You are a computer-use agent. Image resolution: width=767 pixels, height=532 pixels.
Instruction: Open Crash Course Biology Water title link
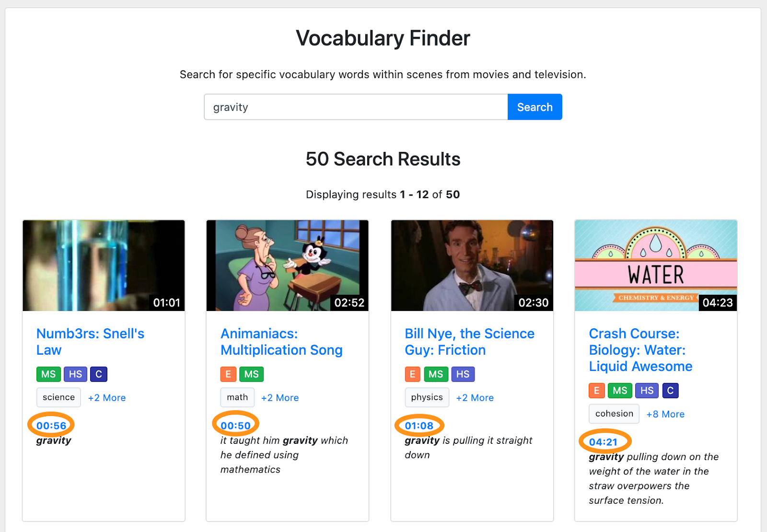tap(640, 350)
